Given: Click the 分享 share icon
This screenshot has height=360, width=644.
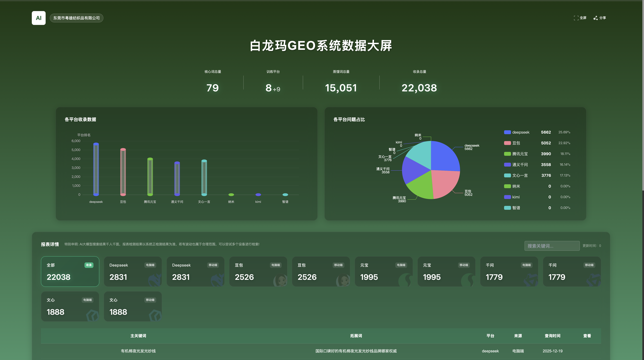Looking at the screenshot, I should (x=595, y=18).
